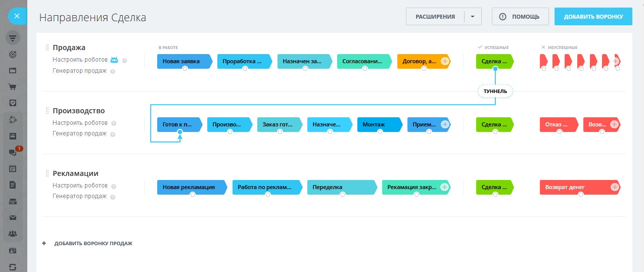Viewport: 644px width, 272px height.
Task: Click the ПОМОЩЬ button
Action: click(520, 17)
